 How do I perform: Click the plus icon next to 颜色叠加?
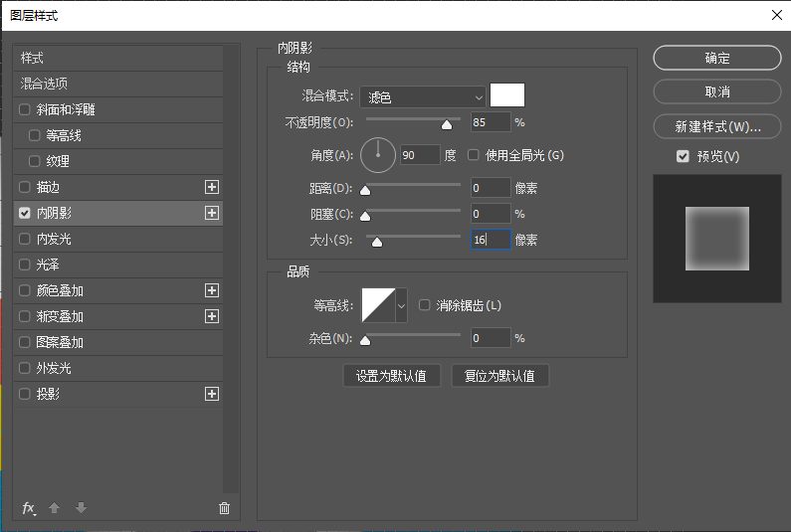(212, 290)
